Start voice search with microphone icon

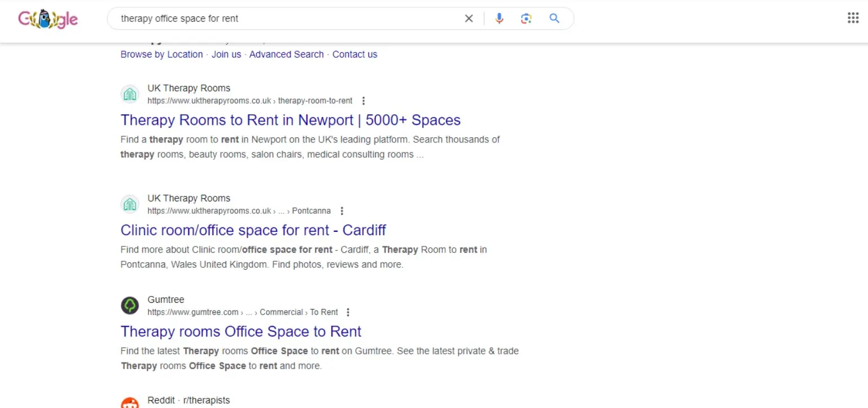click(x=499, y=19)
